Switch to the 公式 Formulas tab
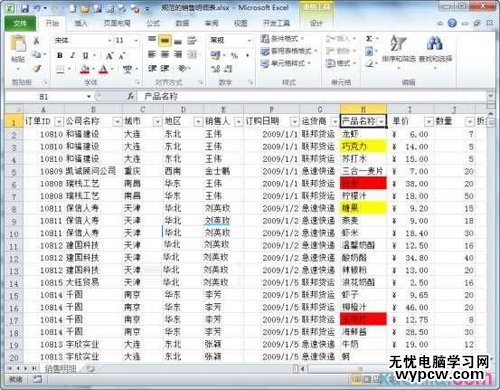Image resolution: width=500 pixels, height=390 pixels. pyautogui.click(x=153, y=23)
